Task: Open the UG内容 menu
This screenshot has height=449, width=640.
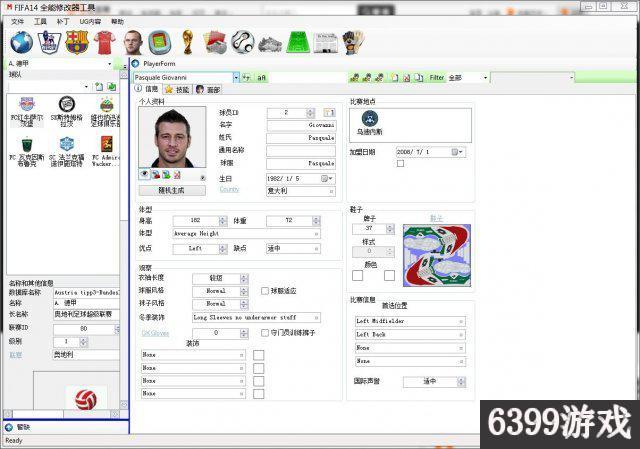Action: point(90,22)
